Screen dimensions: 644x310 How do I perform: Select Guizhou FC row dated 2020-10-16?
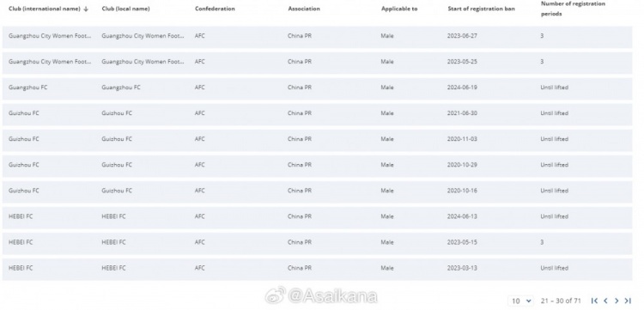317,191
